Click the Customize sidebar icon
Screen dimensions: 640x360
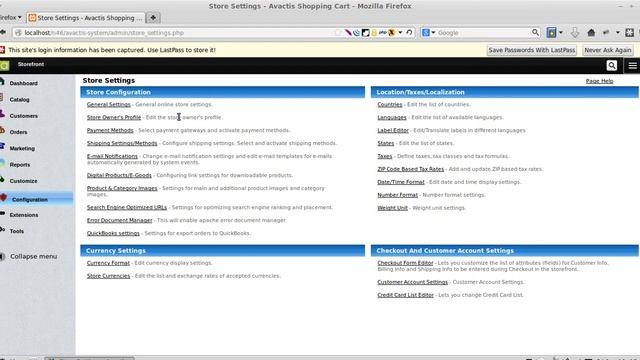[x=2, y=180]
